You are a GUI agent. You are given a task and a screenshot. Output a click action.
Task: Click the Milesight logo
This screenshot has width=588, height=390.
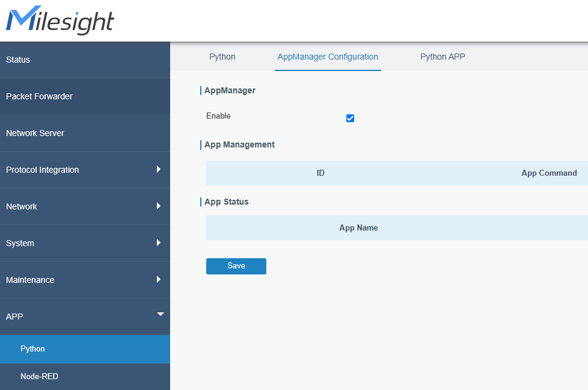click(x=60, y=21)
